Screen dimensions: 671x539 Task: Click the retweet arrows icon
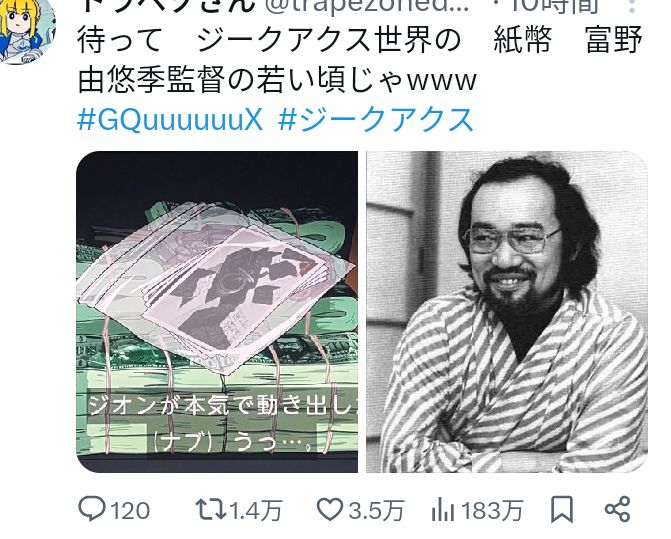point(211,509)
